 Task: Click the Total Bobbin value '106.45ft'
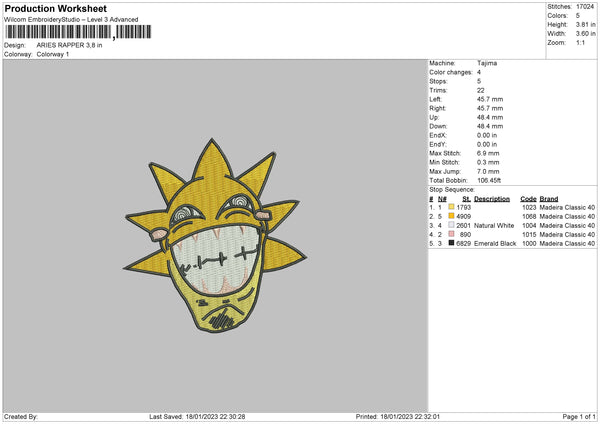489,181
